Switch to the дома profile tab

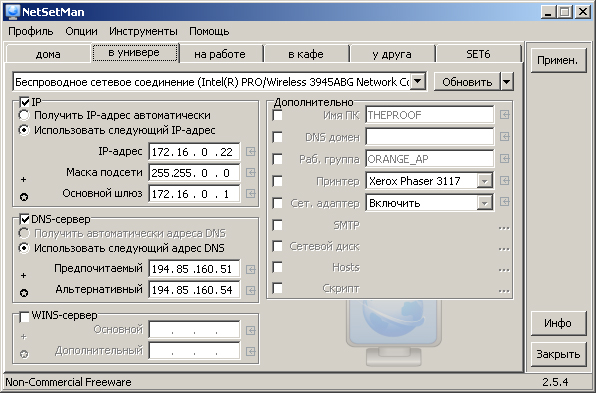[x=48, y=54]
